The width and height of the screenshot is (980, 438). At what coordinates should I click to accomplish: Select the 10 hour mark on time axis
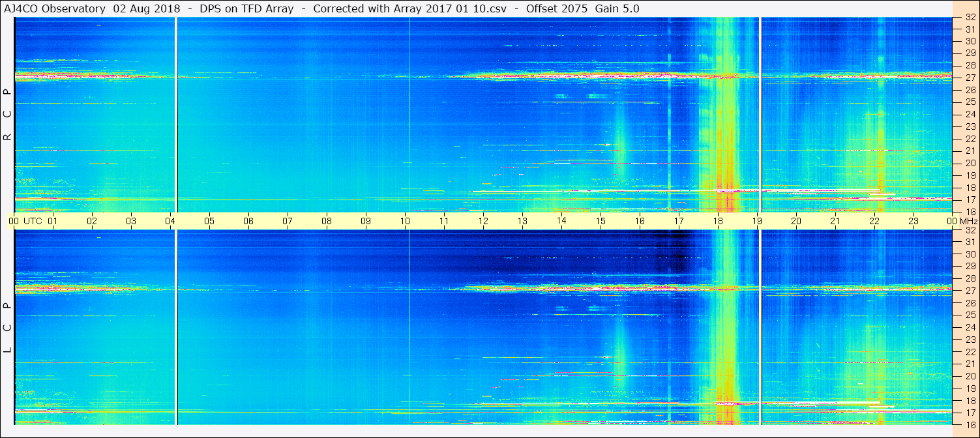click(x=405, y=221)
